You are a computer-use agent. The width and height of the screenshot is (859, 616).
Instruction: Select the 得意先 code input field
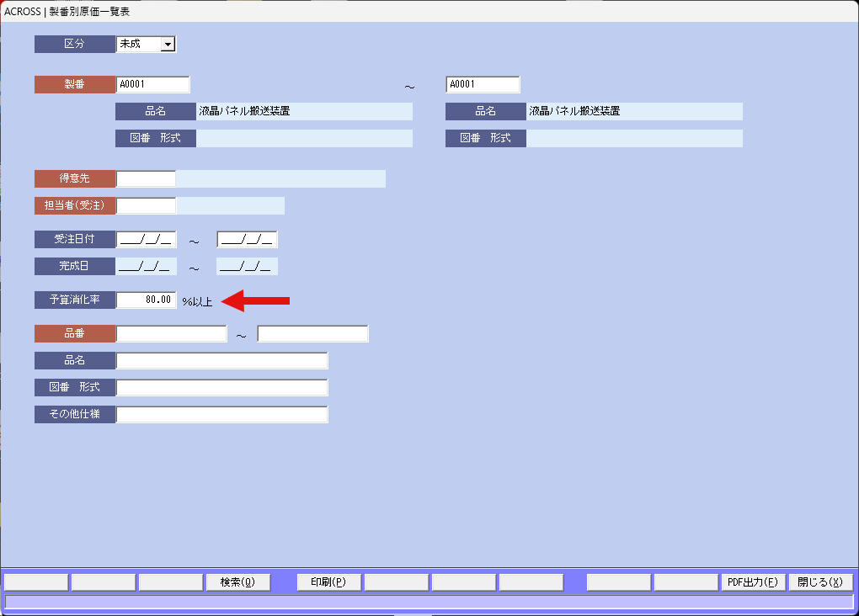point(146,178)
